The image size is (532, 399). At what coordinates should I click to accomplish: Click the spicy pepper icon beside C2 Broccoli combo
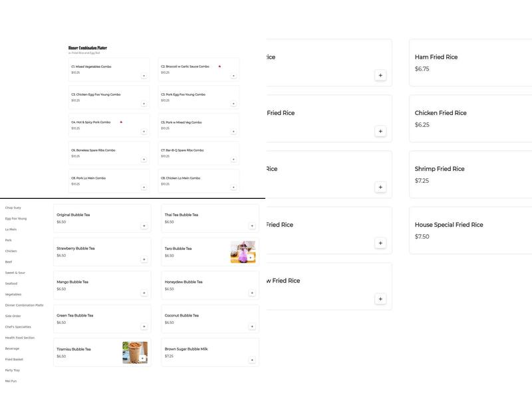pos(219,66)
